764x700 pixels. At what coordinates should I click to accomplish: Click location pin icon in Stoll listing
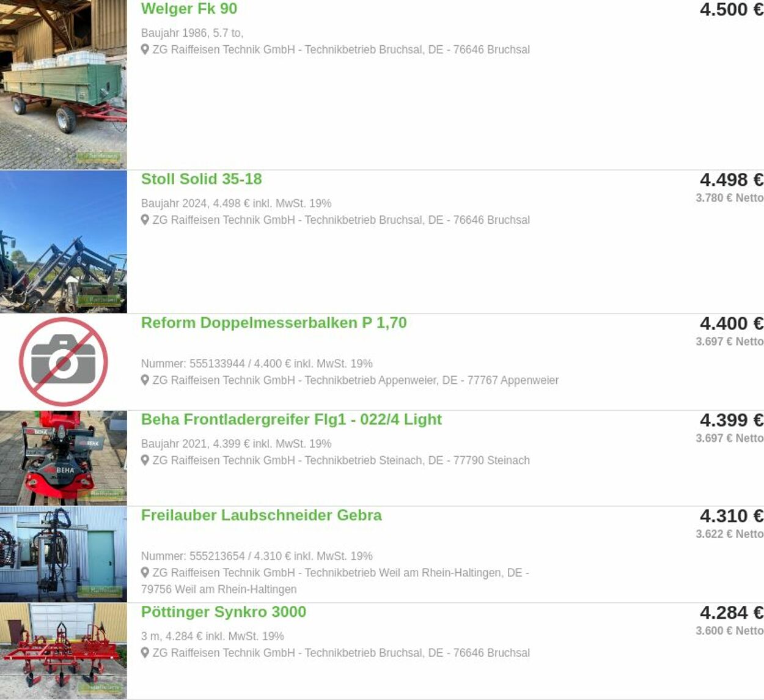pyautogui.click(x=145, y=219)
